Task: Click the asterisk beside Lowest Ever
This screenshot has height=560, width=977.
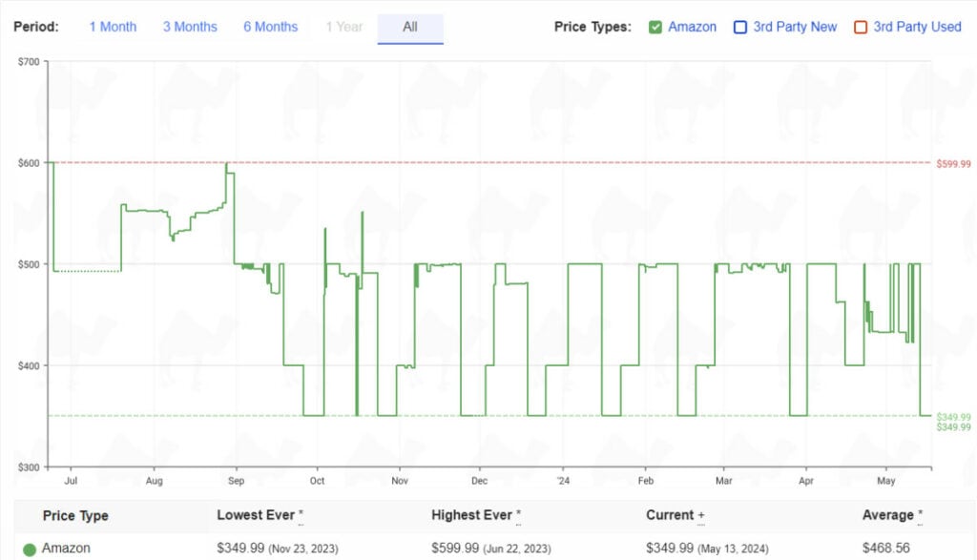Action: point(301,515)
